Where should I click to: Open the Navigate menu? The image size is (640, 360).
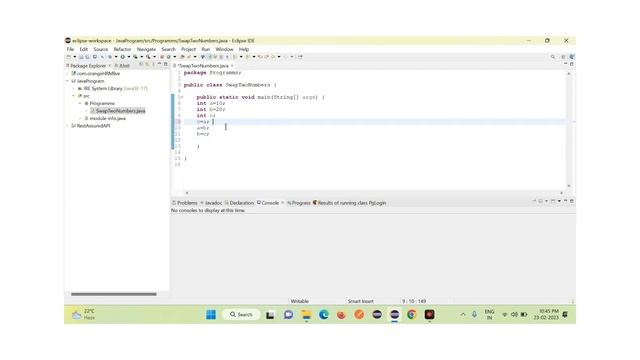146,49
